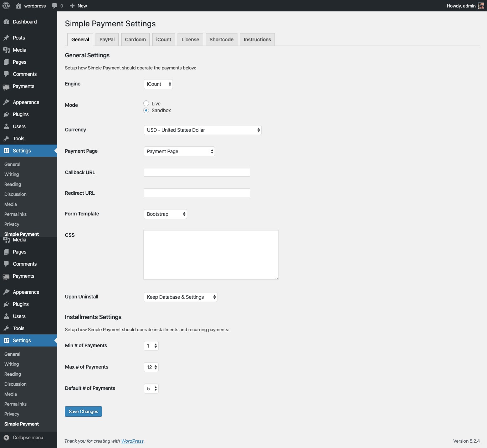487x448 pixels.
Task: Switch to the Shortcode tab
Action: pyautogui.click(x=221, y=40)
